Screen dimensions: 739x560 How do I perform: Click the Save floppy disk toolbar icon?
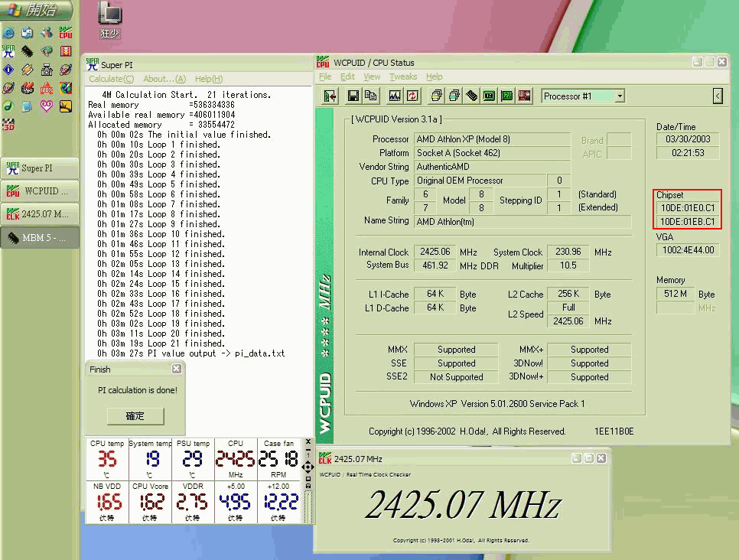point(353,96)
